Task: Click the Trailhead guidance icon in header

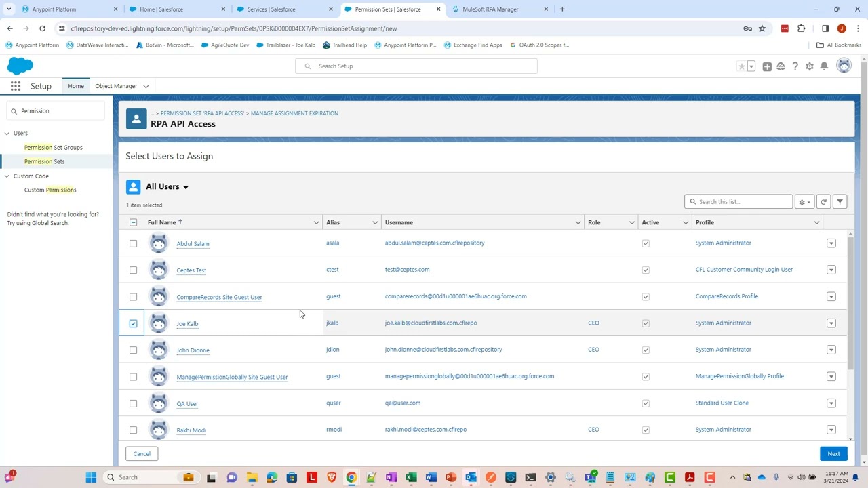Action: [781, 66]
